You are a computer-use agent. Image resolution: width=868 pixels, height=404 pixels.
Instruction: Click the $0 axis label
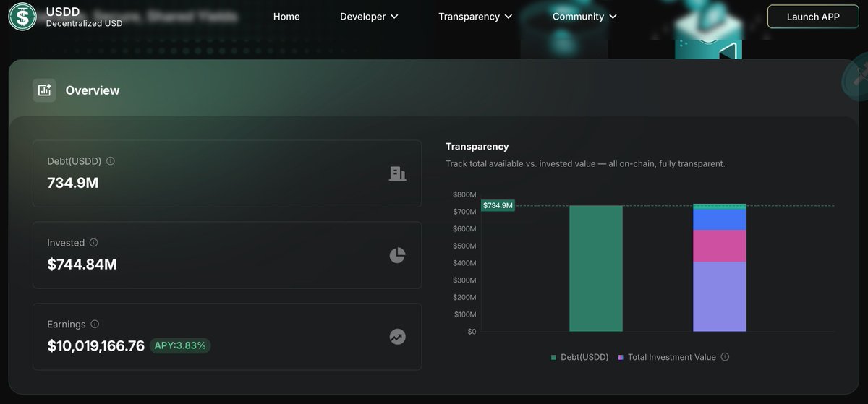(x=472, y=332)
